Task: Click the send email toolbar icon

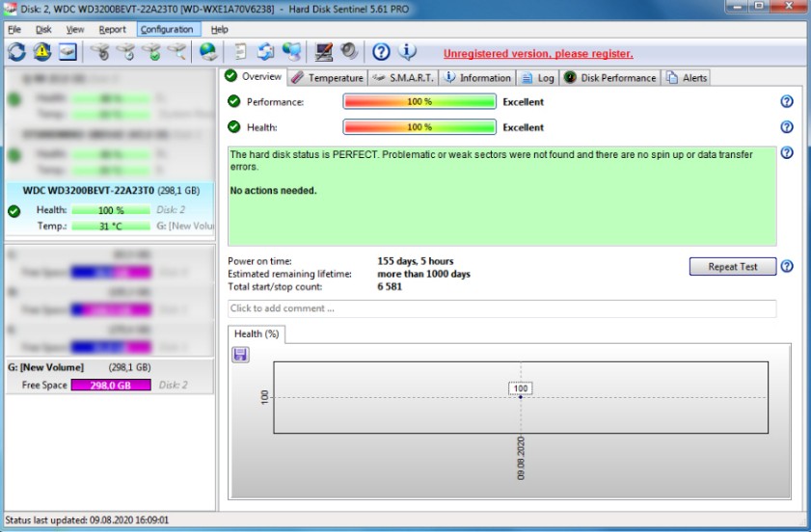Action: click(266, 52)
